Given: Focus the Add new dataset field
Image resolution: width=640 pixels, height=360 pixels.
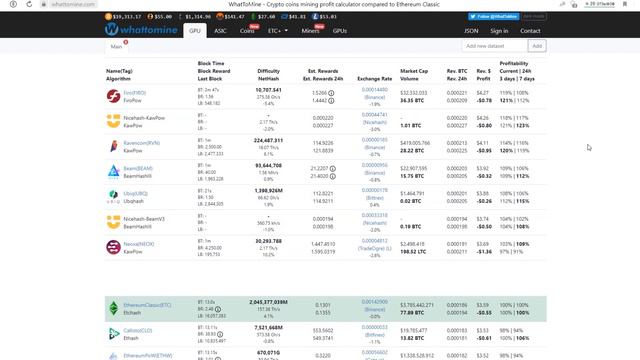Looking at the screenshot, I should (x=494, y=46).
